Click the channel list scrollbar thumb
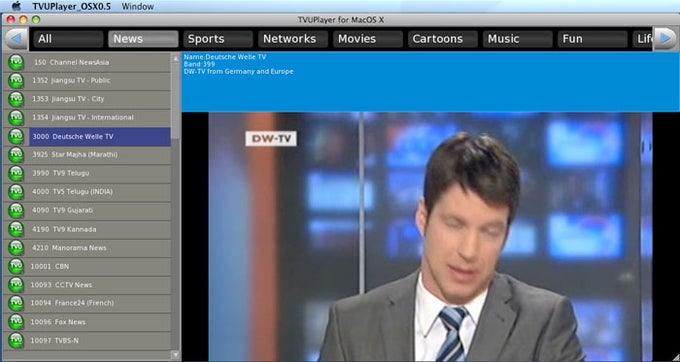 pos(176,101)
